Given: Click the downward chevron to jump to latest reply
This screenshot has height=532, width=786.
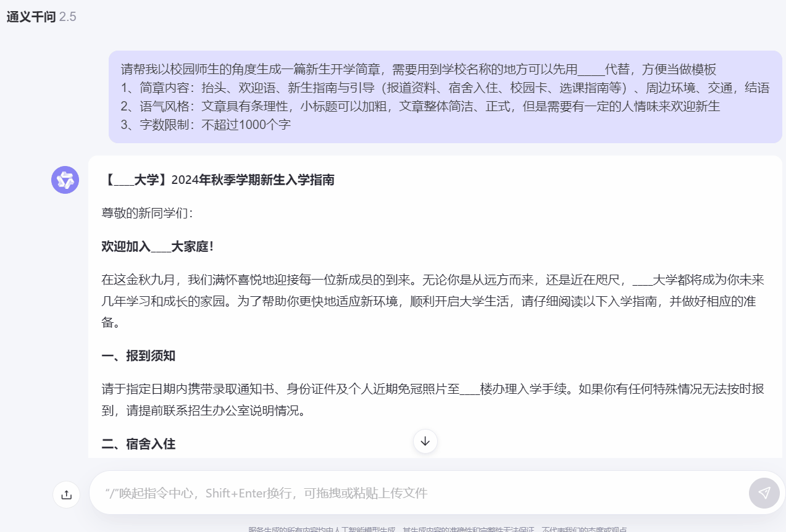Looking at the screenshot, I should point(425,441).
